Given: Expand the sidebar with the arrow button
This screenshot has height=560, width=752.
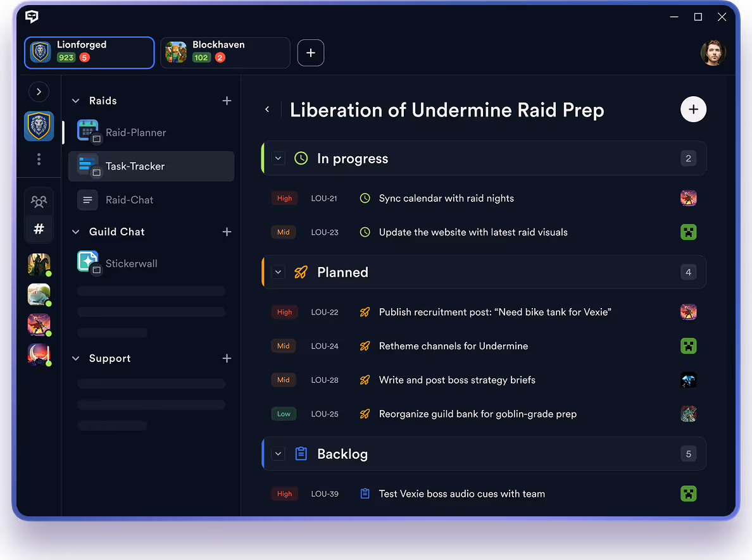Looking at the screenshot, I should pyautogui.click(x=39, y=92).
